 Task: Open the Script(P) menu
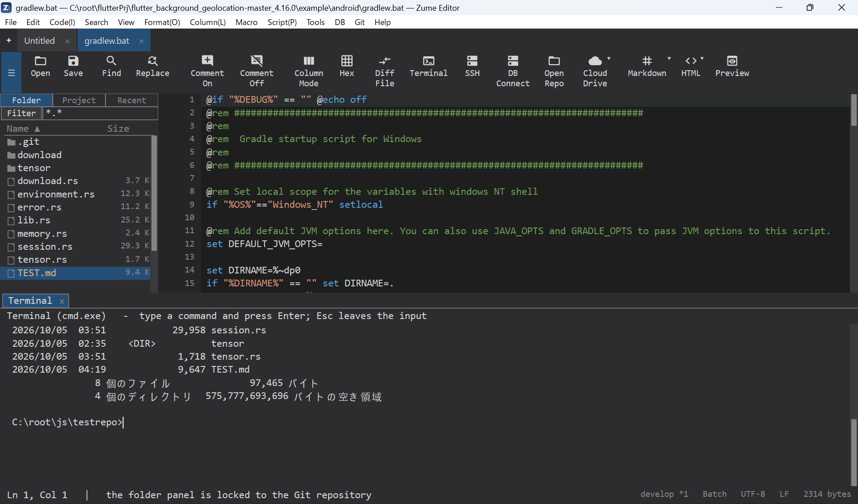point(282,22)
